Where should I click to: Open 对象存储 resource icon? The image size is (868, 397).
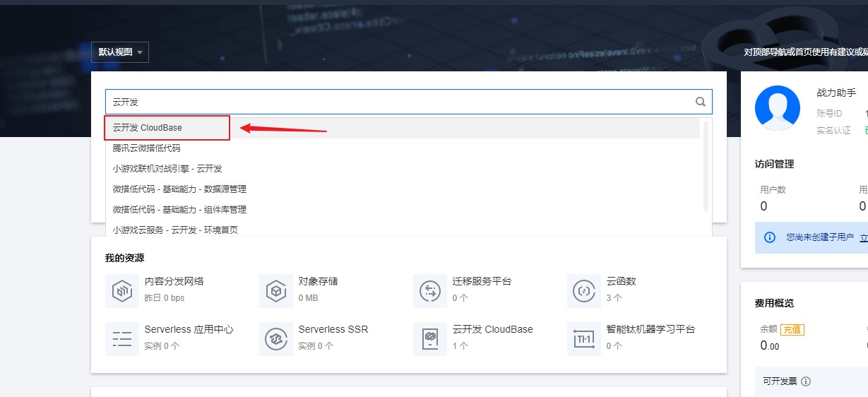[276, 291]
